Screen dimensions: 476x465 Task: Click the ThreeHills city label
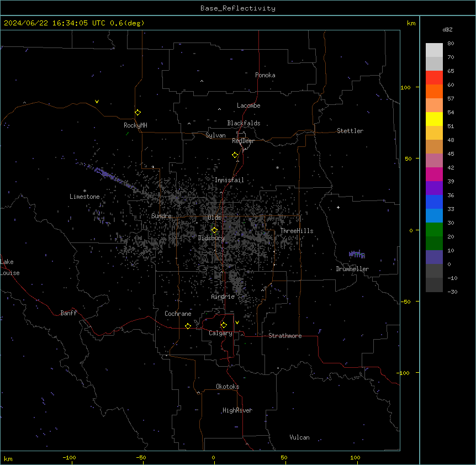(297, 231)
